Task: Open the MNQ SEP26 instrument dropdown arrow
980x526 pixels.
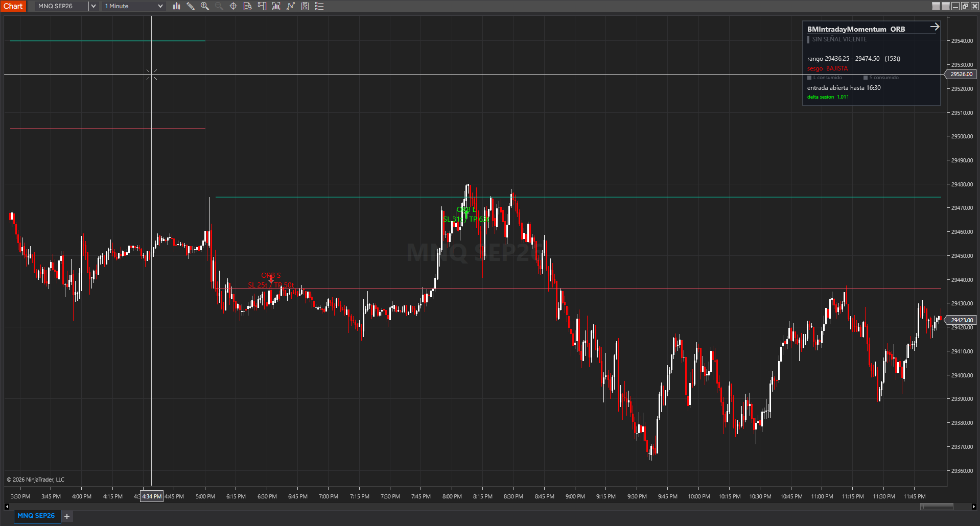Action: pos(93,6)
